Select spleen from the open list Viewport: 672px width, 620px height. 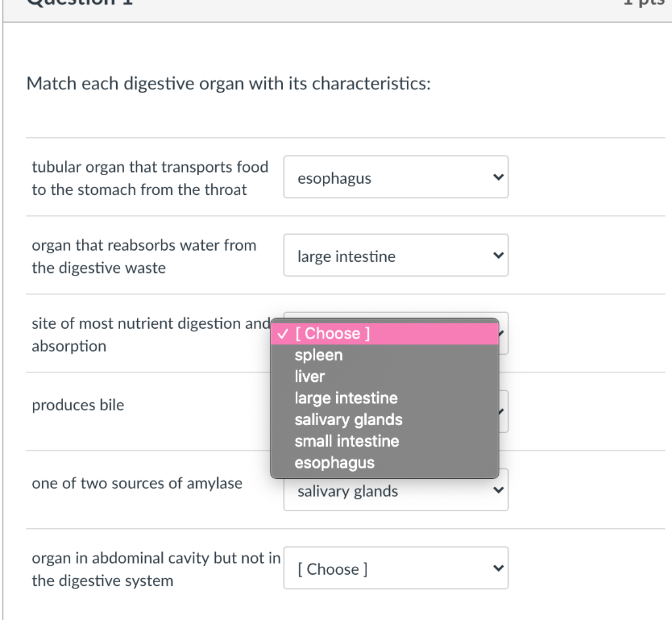pos(319,355)
